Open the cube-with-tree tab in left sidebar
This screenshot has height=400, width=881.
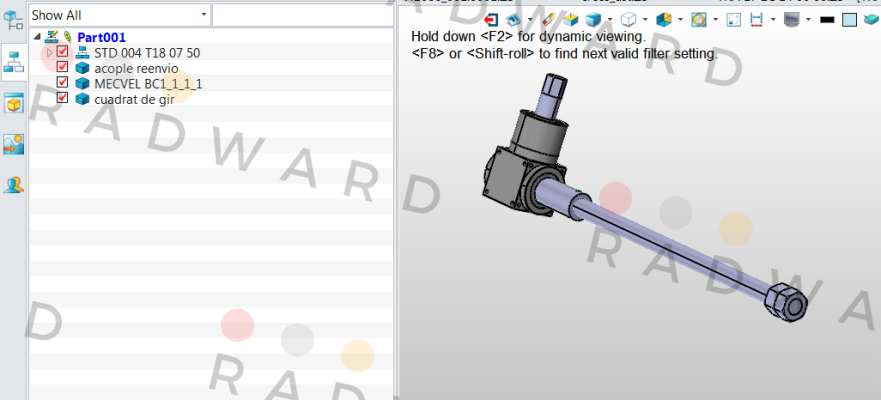pyautogui.click(x=13, y=20)
